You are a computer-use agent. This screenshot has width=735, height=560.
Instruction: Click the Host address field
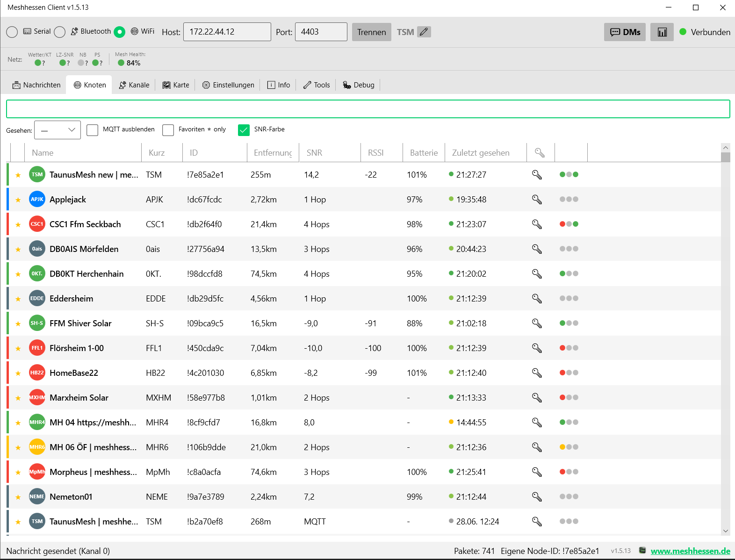[227, 32]
